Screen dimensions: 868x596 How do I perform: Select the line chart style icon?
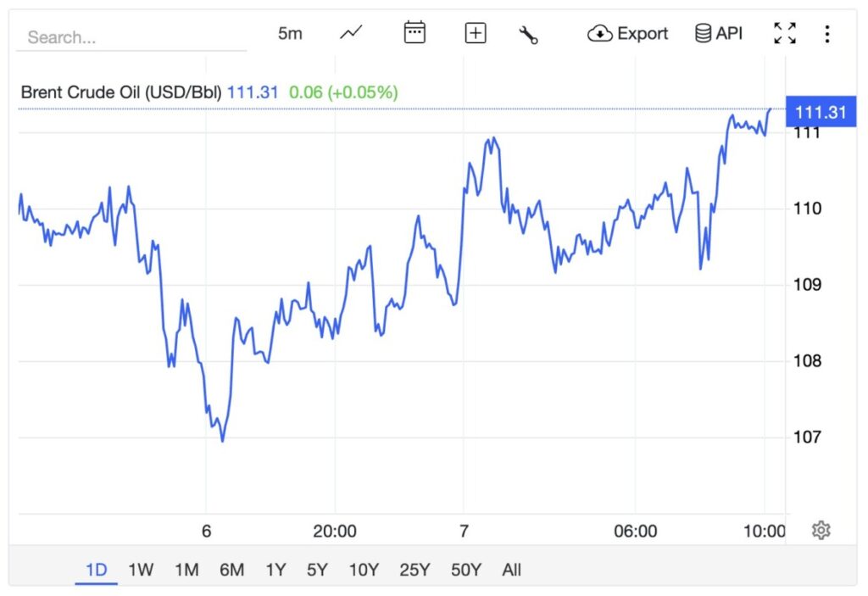click(350, 32)
